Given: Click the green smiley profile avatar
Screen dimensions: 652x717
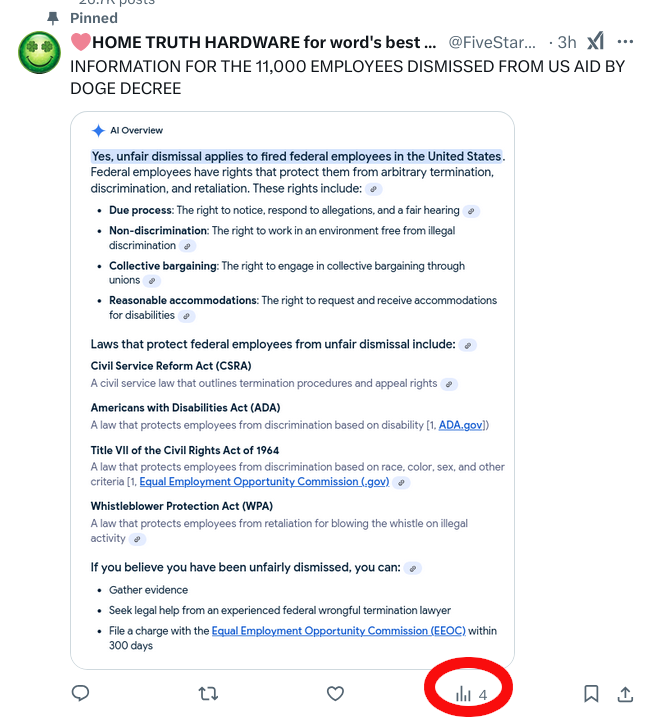Looking at the screenshot, I should coord(39,52).
